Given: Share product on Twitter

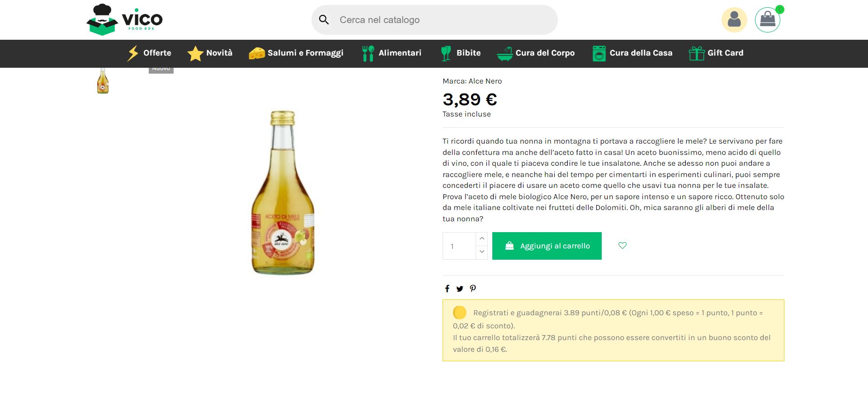Looking at the screenshot, I should click(x=460, y=289).
